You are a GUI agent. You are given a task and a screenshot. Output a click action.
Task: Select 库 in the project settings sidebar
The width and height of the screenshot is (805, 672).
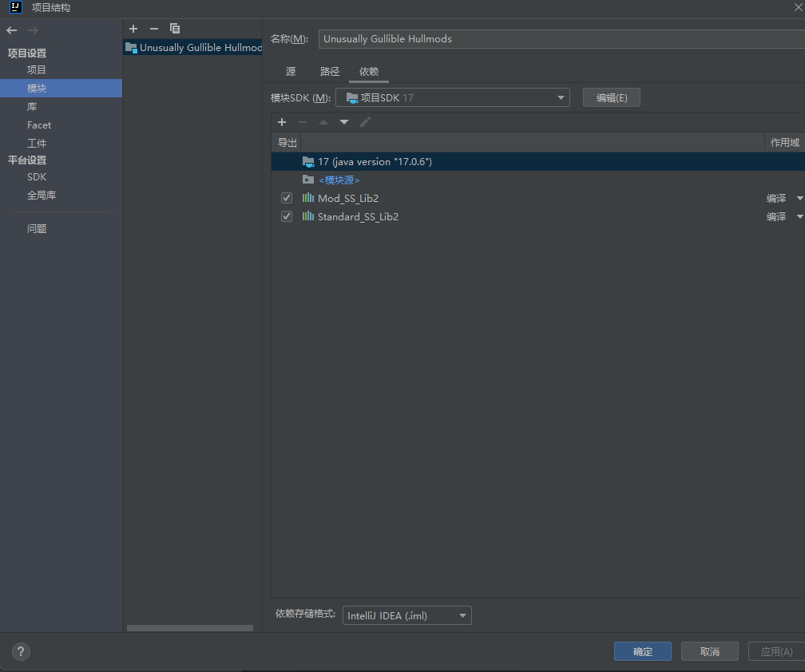tap(32, 107)
